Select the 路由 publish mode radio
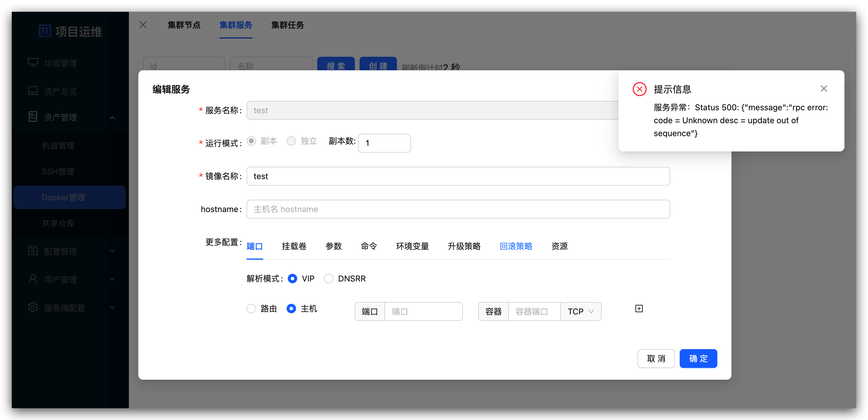Viewport: 868px width, 420px height. click(251, 309)
